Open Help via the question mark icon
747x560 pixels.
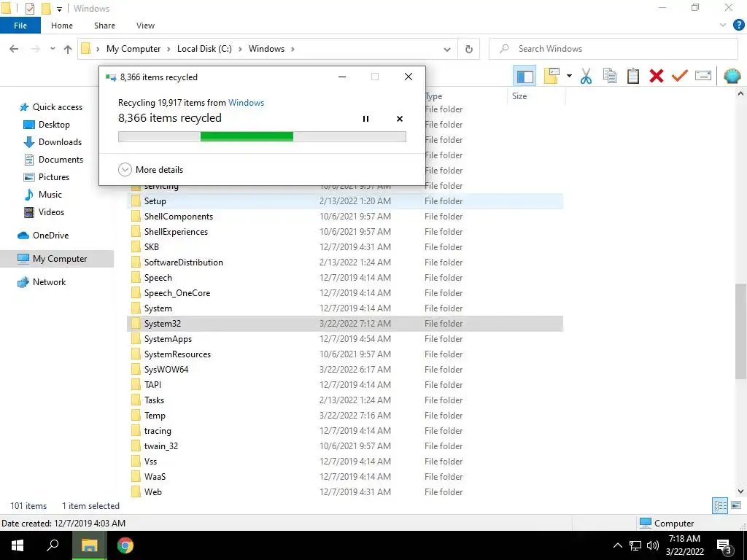click(x=738, y=26)
